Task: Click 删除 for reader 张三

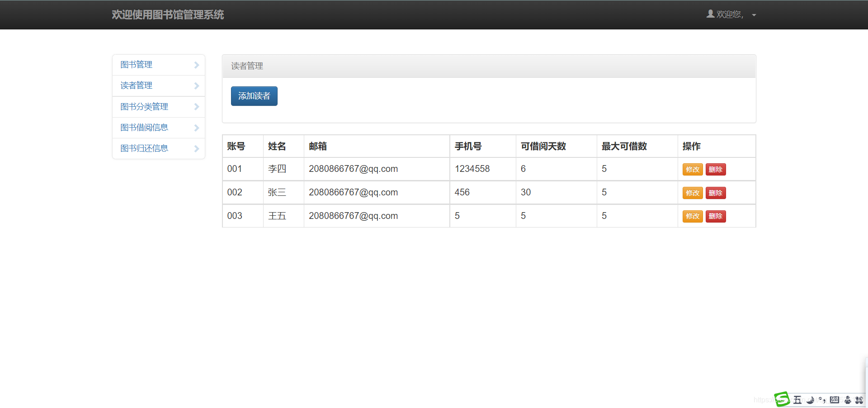Action: pyautogui.click(x=716, y=193)
